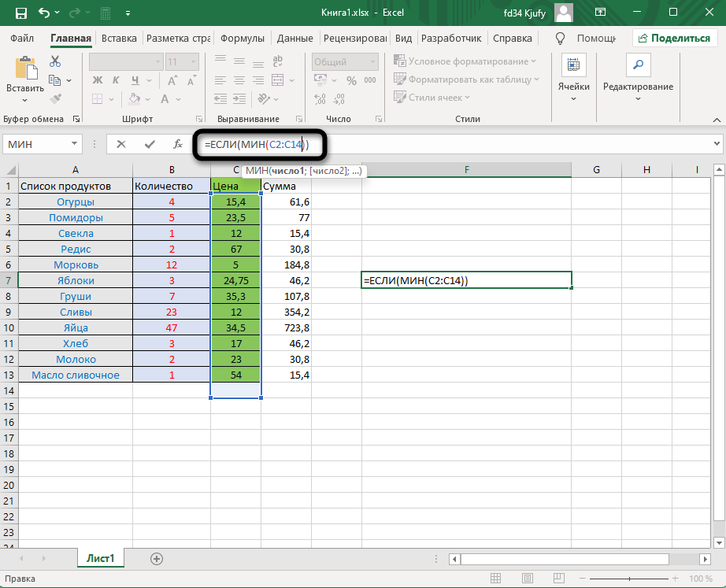The image size is (726, 588).
Task: Collapse the ribbon with the chevron
Action: click(717, 120)
